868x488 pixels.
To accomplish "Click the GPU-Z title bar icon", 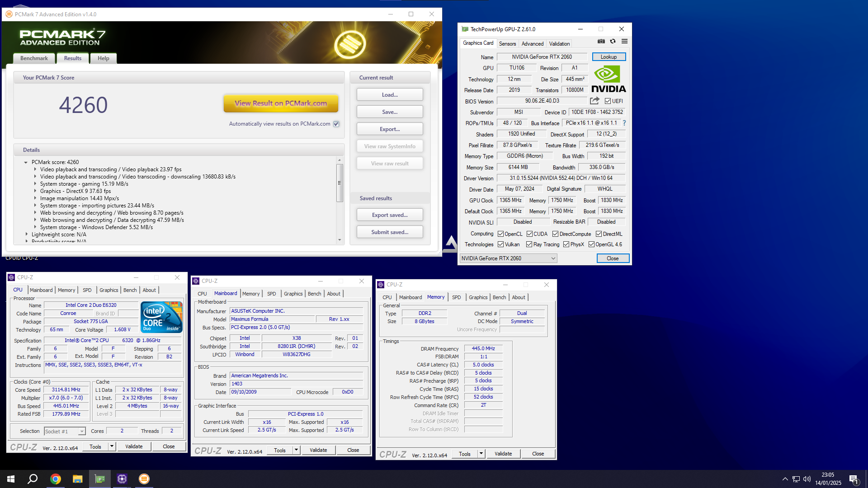I will click(x=465, y=29).
